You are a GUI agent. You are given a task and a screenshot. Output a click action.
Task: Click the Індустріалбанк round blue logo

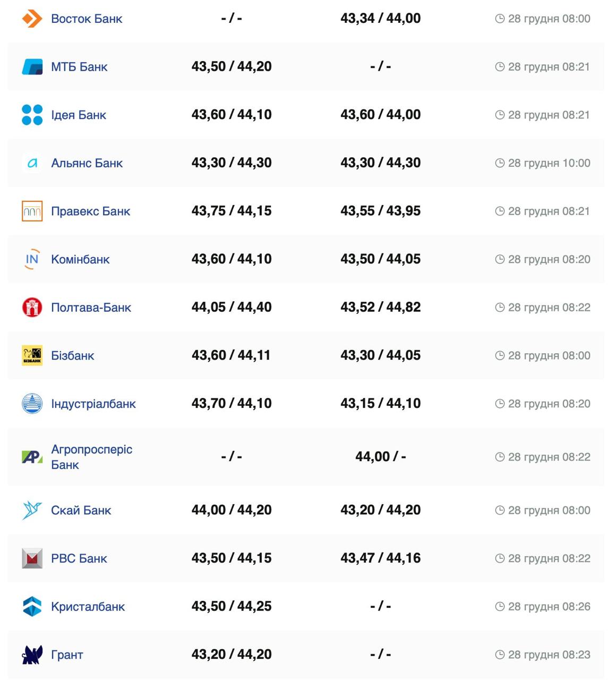32,404
